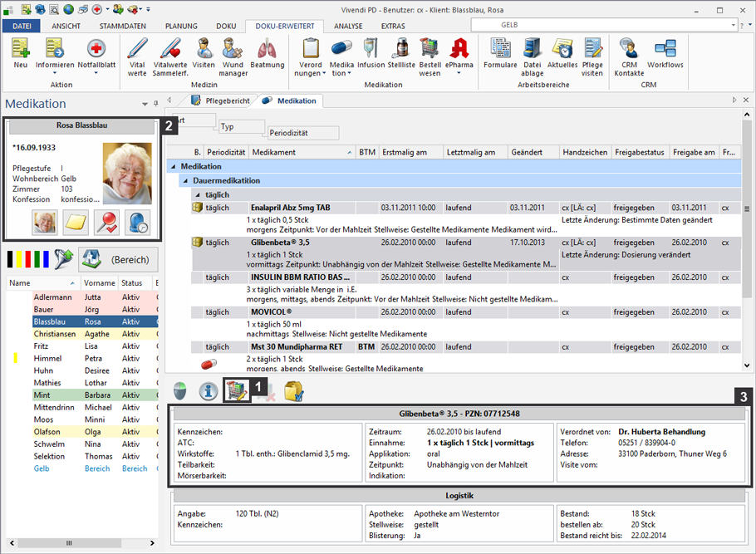
Task: Click the filter funnel icon
Action: tap(63, 260)
